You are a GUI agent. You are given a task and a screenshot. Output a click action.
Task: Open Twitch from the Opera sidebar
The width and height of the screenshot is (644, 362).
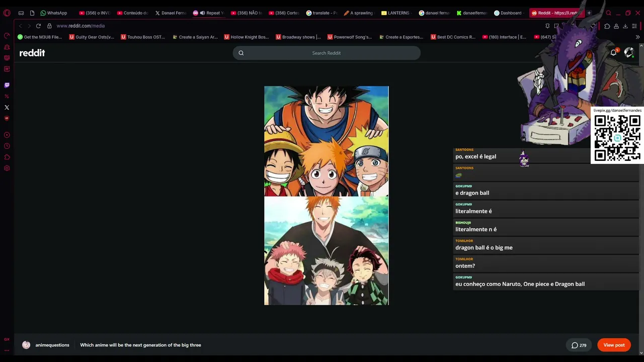point(7,85)
